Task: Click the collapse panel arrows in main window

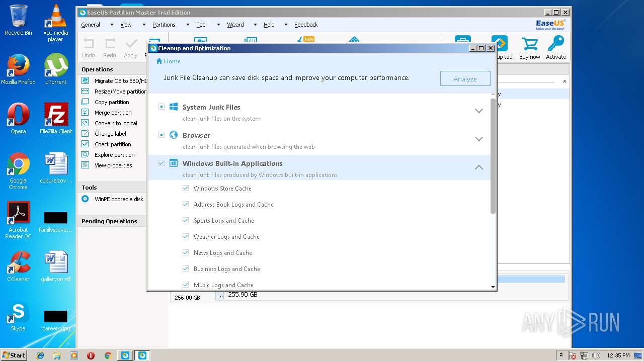Action: pyautogui.click(x=564, y=81)
